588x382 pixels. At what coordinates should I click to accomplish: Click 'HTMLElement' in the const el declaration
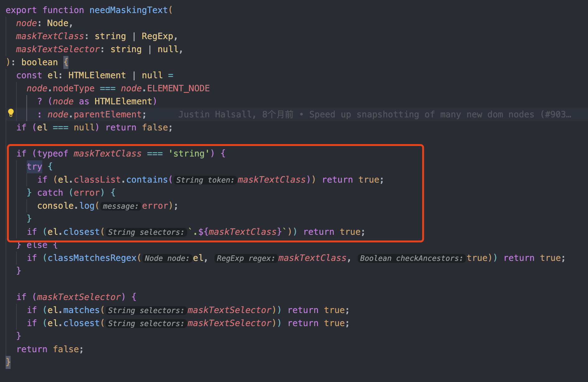97,75
